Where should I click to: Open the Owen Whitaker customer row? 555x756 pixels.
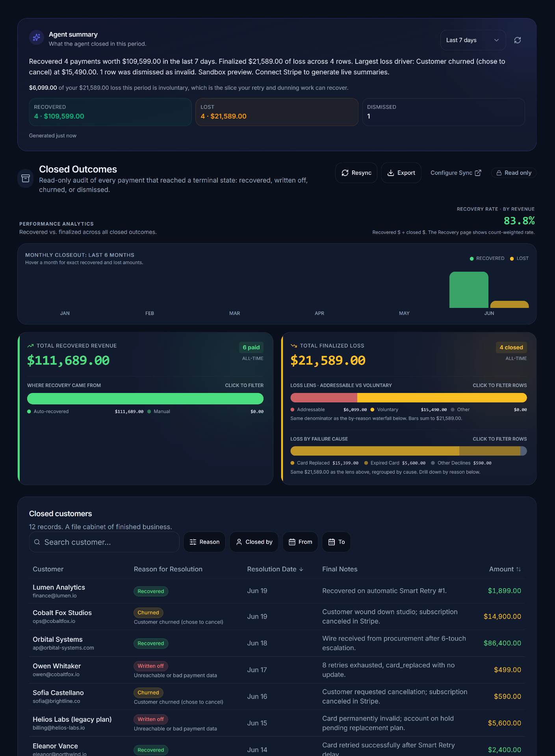(x=277, y=670)
